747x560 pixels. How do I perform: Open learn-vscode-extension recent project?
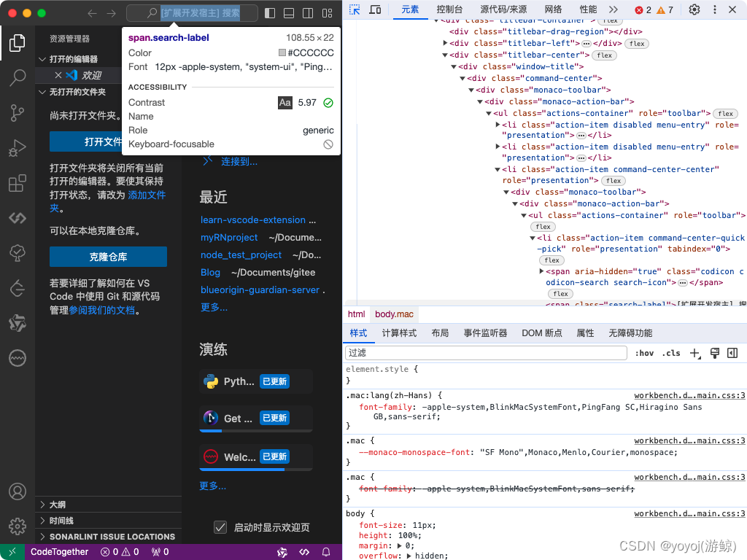pyautogui.click(x=253, y=220)
